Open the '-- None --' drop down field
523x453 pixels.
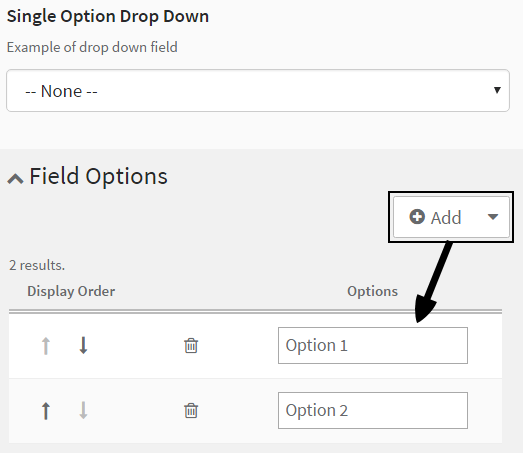[258, 90]
